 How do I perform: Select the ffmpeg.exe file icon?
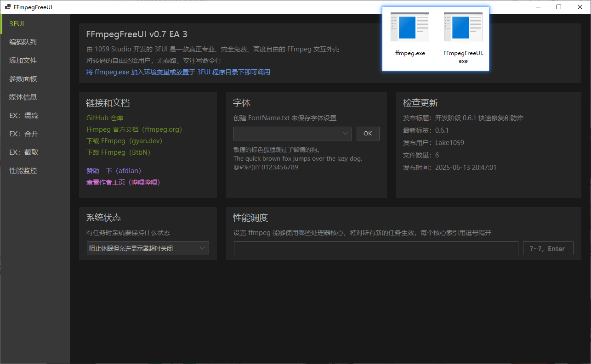click(409, 27)
